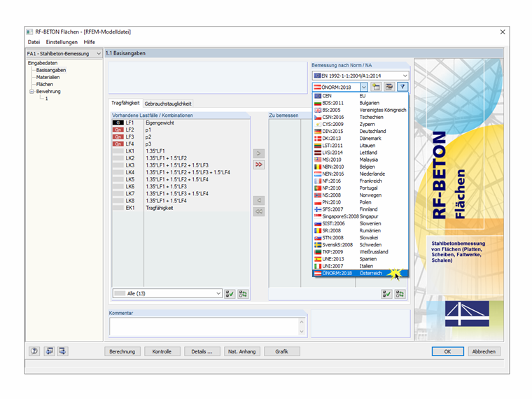Collapse the Bewehrung tree node

click(31, 91)
